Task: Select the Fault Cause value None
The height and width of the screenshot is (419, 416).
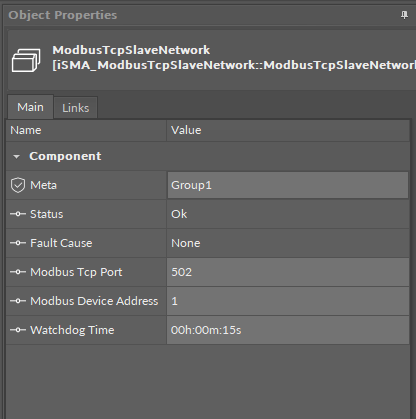Action: [x=186, y=243]
